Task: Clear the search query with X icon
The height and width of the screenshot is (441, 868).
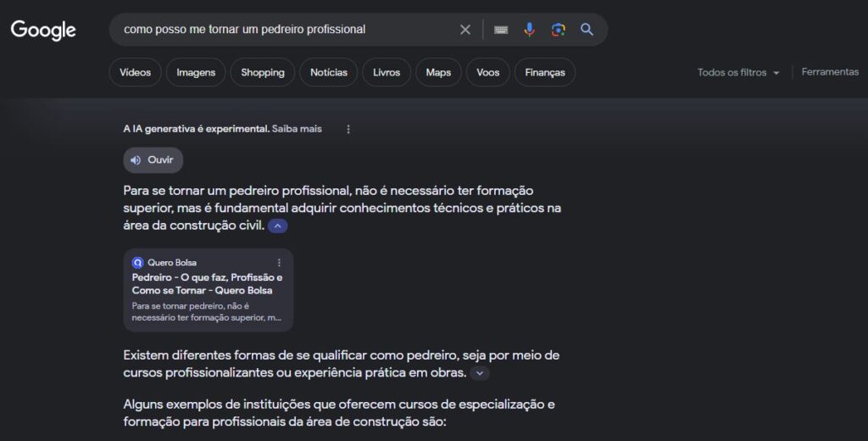Action: pyautogui.click(x=465, y=30)
